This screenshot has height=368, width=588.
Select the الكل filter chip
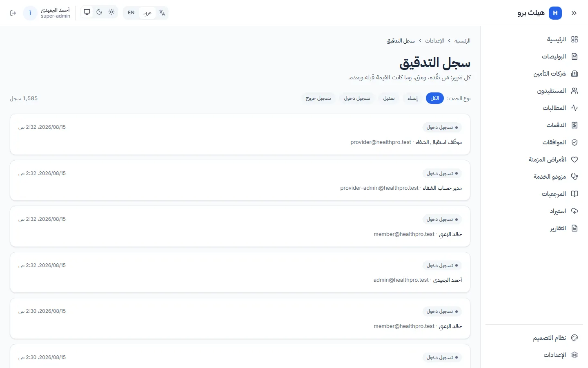point(435,98)
